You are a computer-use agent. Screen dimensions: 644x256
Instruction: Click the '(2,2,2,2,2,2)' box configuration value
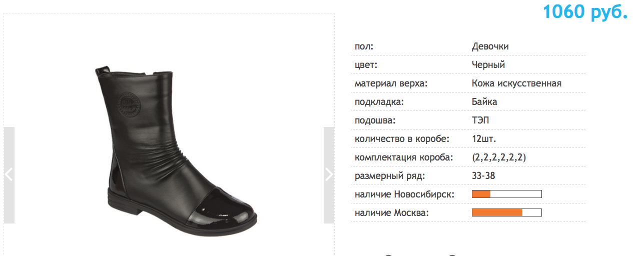click(x=499, y=157)
